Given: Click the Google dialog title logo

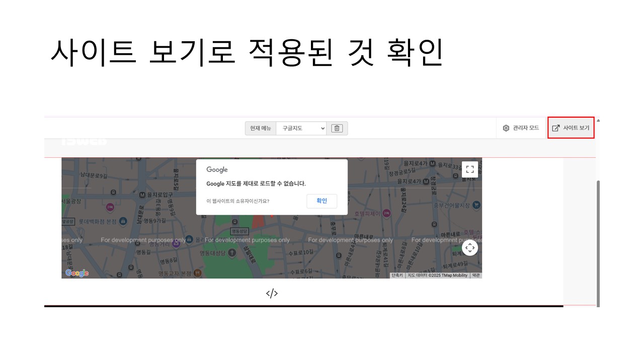Looking at the screenshot, I should 217,170.
